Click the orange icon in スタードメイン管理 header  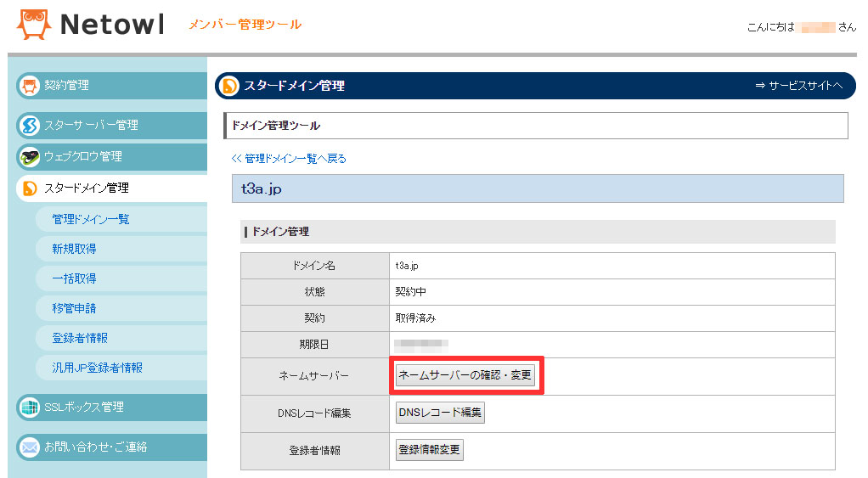click(228, 86)
